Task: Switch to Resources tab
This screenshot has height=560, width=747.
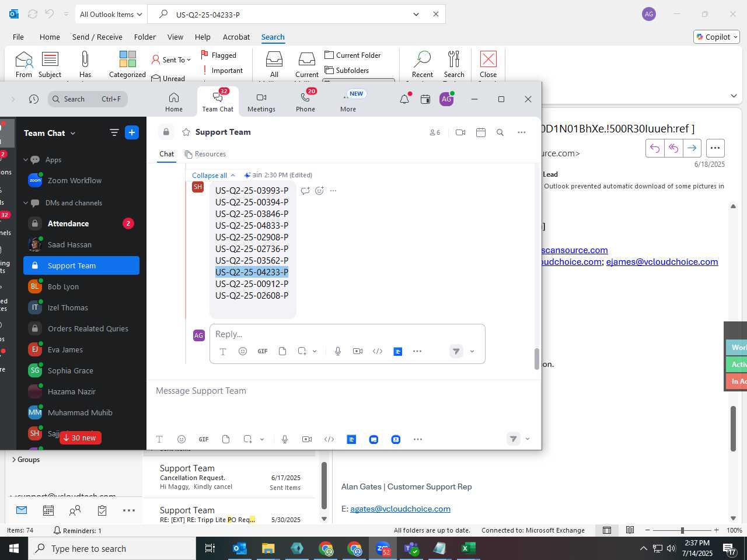Action: click(x=205, y=154)
